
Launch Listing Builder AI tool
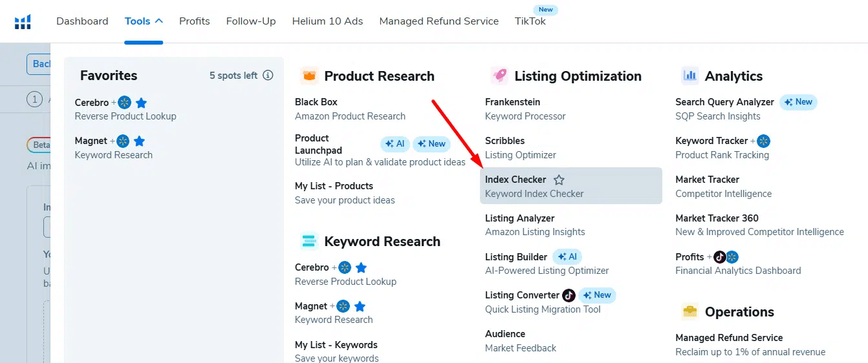(x=516, y=257)
